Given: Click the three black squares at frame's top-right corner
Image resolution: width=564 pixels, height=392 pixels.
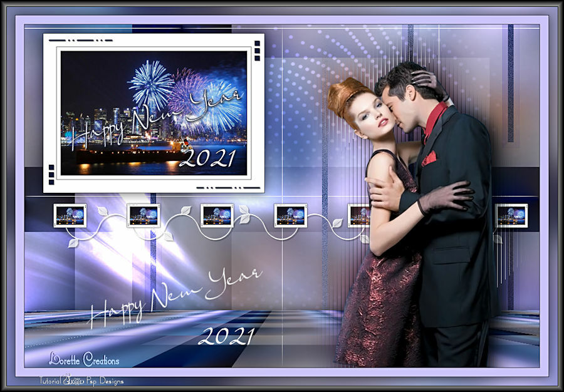Looking at the screenshot, I should tap(257, 50).
